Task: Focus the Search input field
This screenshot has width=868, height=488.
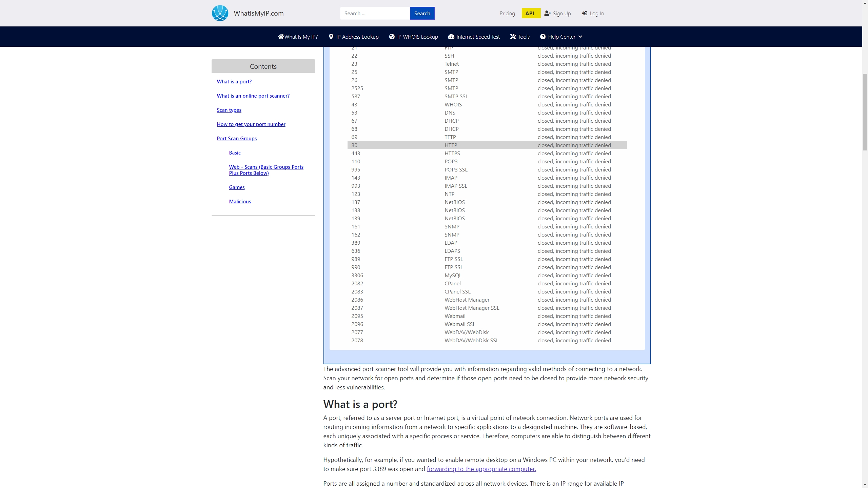Action: pos(375,13)
